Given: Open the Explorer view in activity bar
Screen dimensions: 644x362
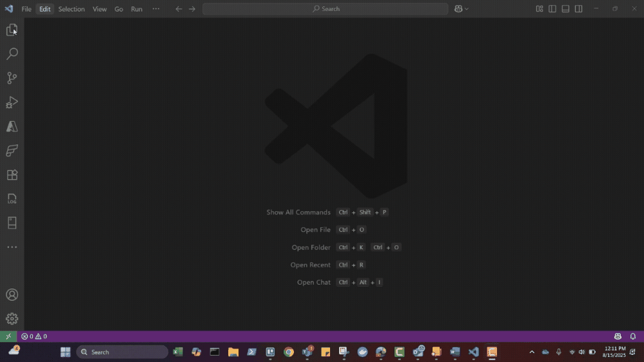Looking at the screenshot, I should [x=12, y=30].
